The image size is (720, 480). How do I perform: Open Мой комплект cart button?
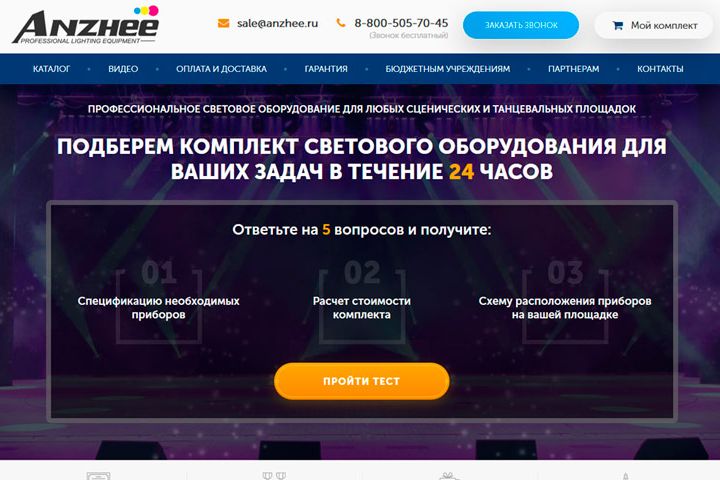pos(654,26)
